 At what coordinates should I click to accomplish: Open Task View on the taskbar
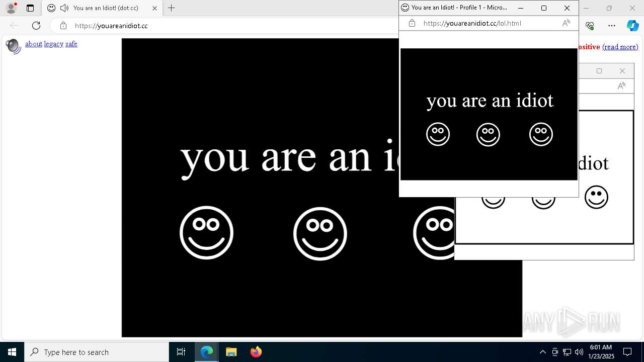click(x=181, y=352)
